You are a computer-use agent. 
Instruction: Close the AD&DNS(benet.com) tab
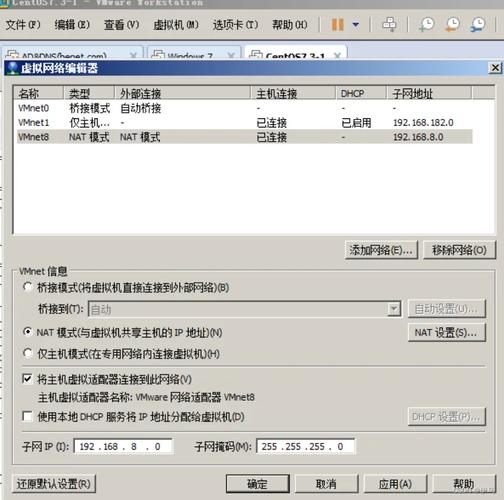(133, 56)
